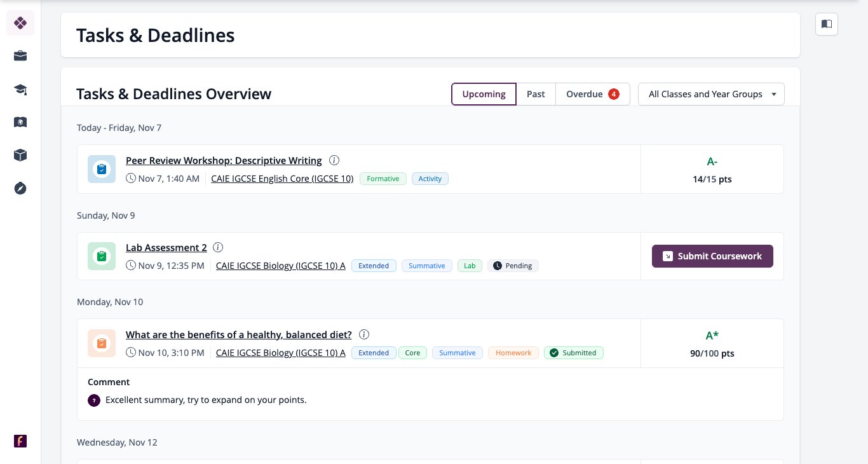This screenshot has height=464, width=868.
Task: Open the healthy balanced diet task link
Action: [x=239, y=334]
